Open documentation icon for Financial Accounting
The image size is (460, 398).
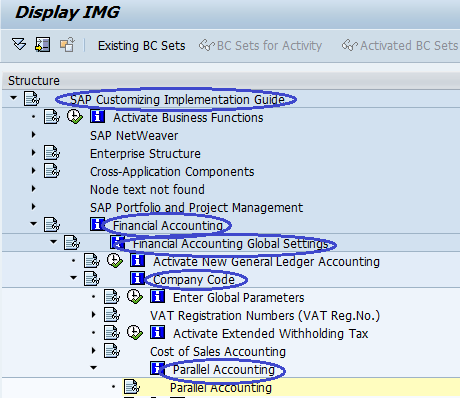pos(52,225)
